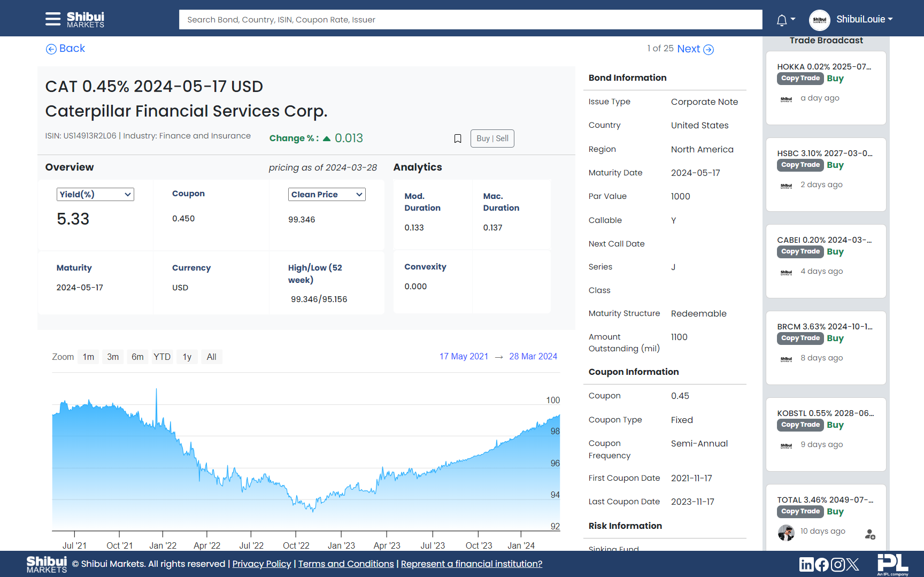Set chart zoom to 3m
Screen dimensions: 924x577
pyautogui.click(x=113, y=357)
